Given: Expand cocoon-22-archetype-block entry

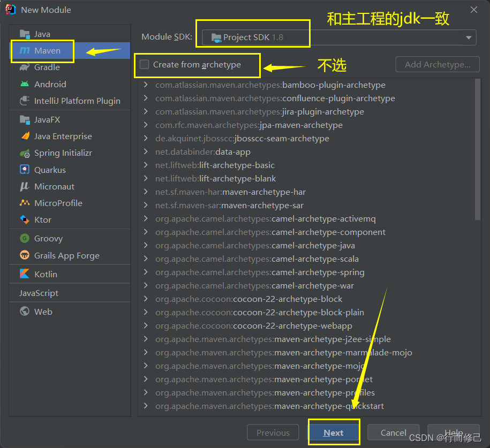Looking at the screenshot, I should click(146, 299).
